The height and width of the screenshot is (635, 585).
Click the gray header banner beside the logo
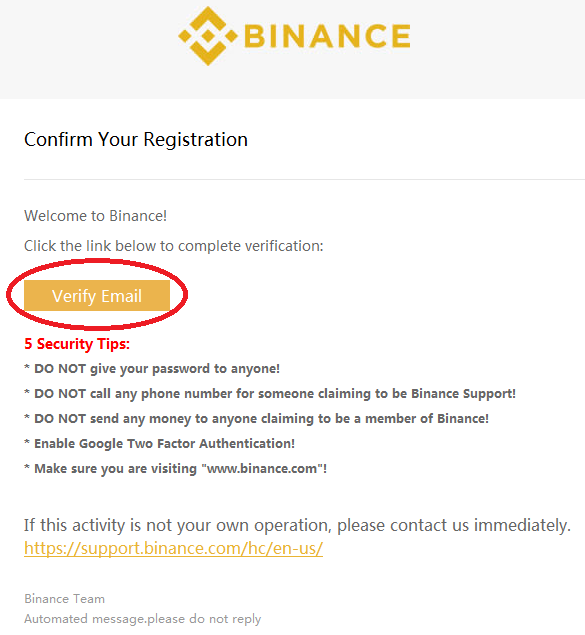494,49
